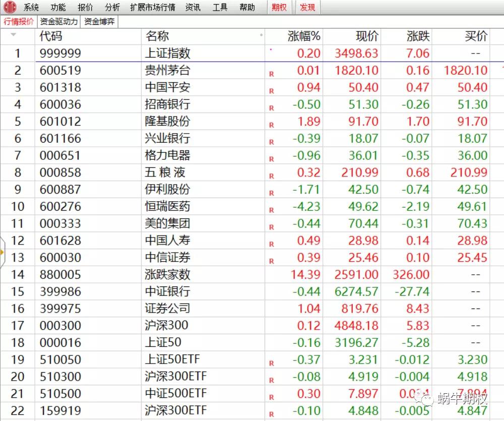Image resolution: width=504 pixels, height=421 pixels.
Task: Click the small dot in 名称 column header
Action: pos(261,35)
